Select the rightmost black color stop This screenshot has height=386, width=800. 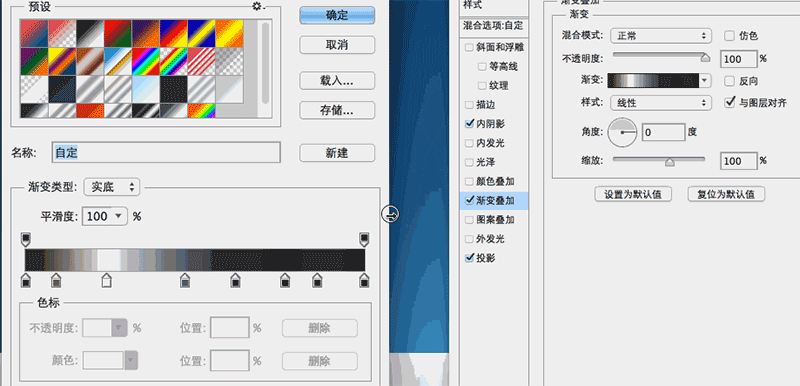click(364, 280)
